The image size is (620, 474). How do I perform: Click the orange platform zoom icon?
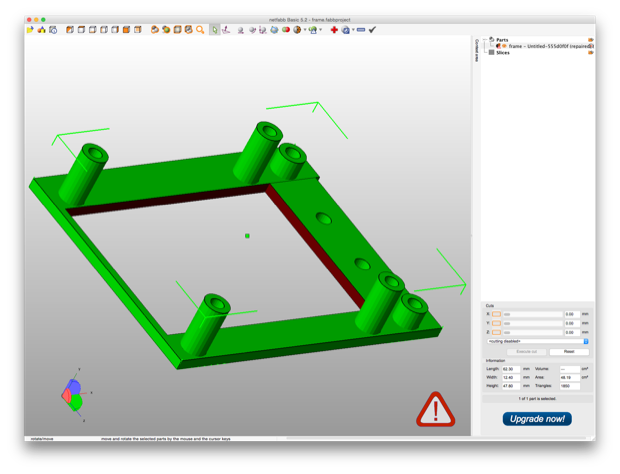coord(178,30)
